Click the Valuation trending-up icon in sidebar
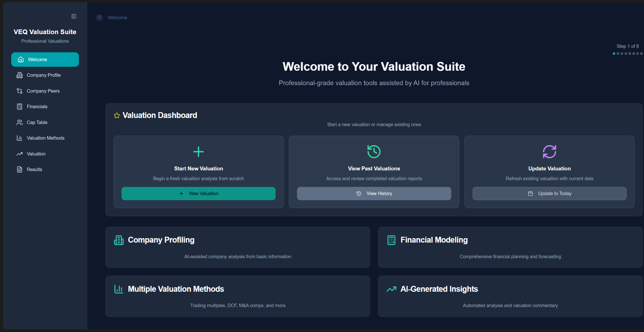 point(20,154)
